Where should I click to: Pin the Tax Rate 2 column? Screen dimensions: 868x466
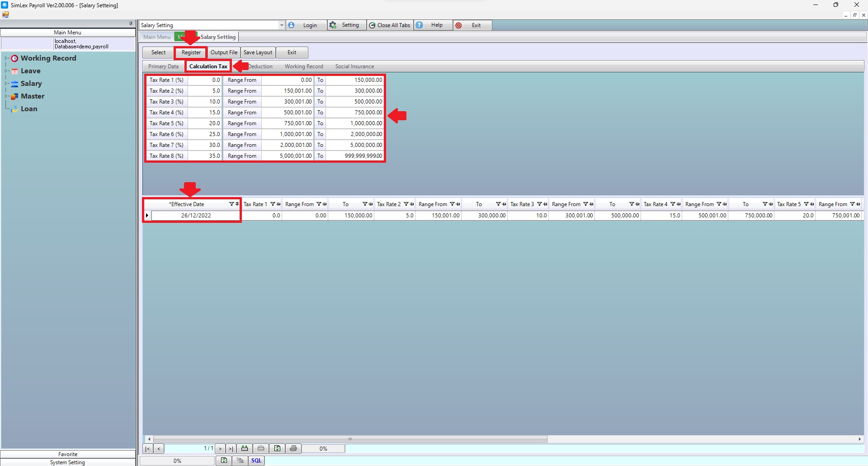(411, 204)
